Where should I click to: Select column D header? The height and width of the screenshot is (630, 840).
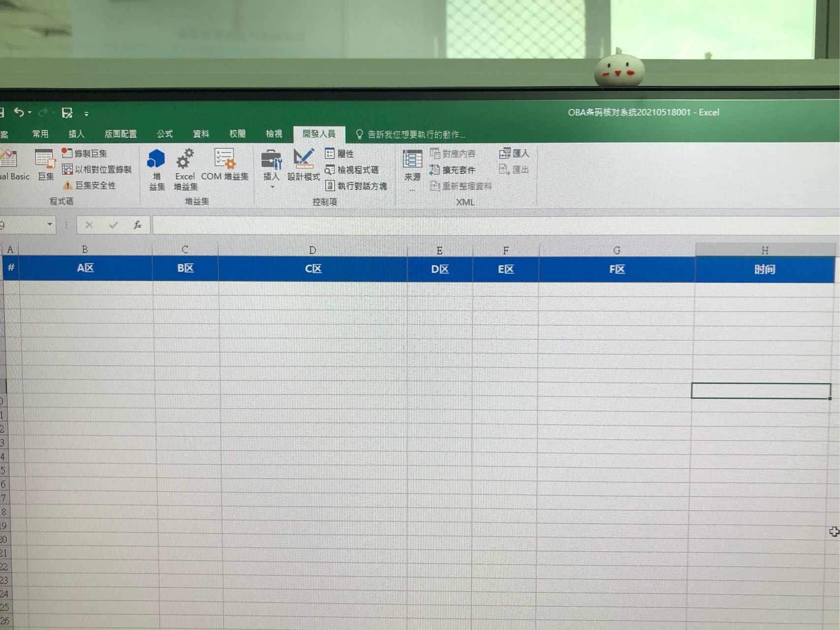click(312, 250)
